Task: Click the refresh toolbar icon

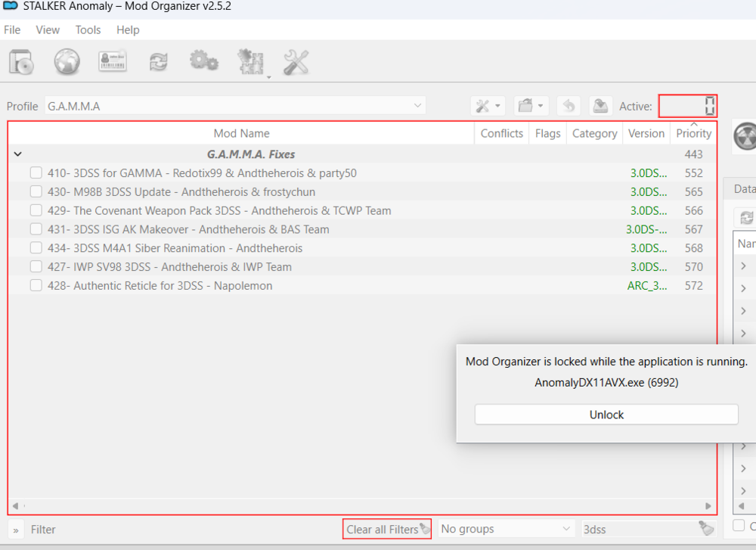Action: (158, 62)
